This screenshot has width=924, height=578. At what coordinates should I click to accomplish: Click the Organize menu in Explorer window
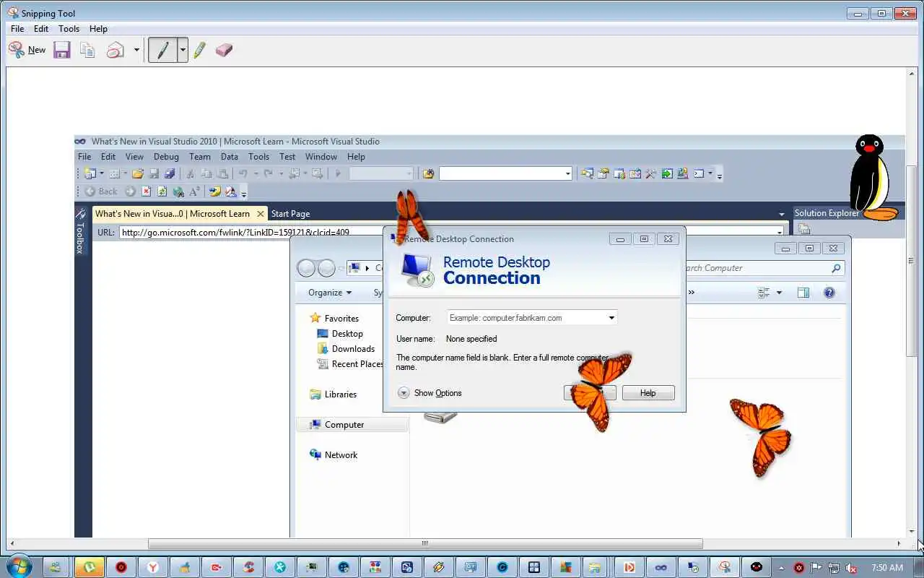pos(330,293)
